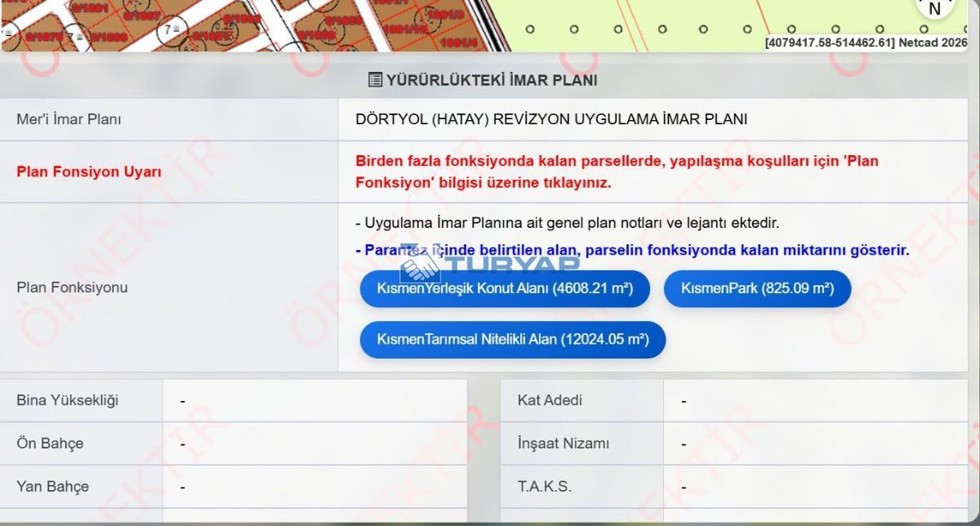Select 'Kat Adedi' label
The height and width of the screenshot is (526, 980).
tap(550, 400)
